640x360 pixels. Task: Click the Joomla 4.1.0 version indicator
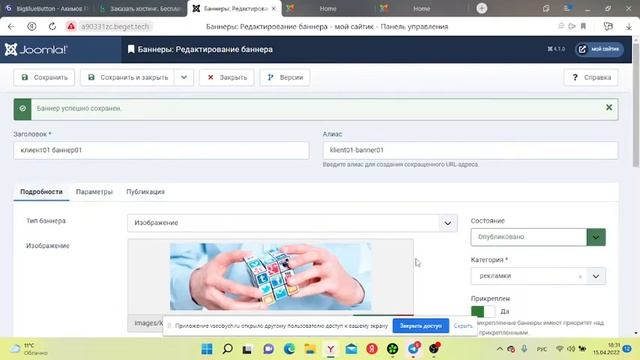(556, 49)
